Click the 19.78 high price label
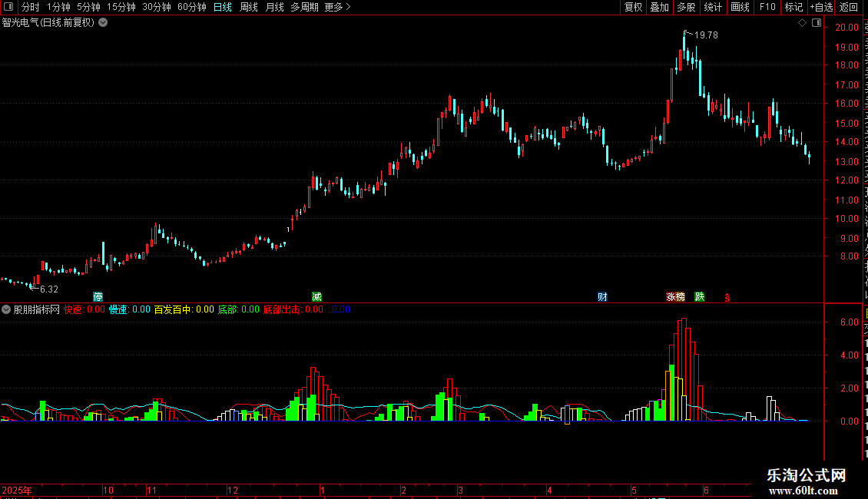This screenshot has width=868, height=499. (x=706, y=35)
